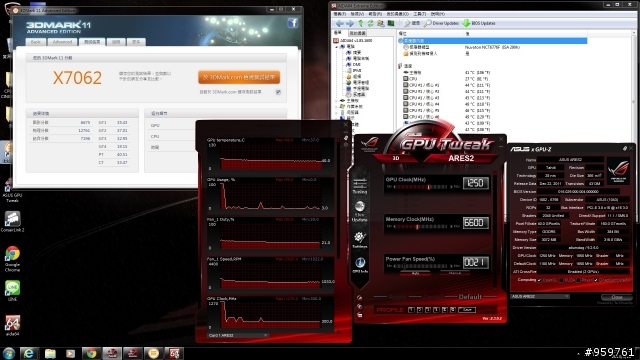Click Save profile button in GPU Tweak
The height and width of the screenshot is (360, 640).
click(x=467, y=310)
